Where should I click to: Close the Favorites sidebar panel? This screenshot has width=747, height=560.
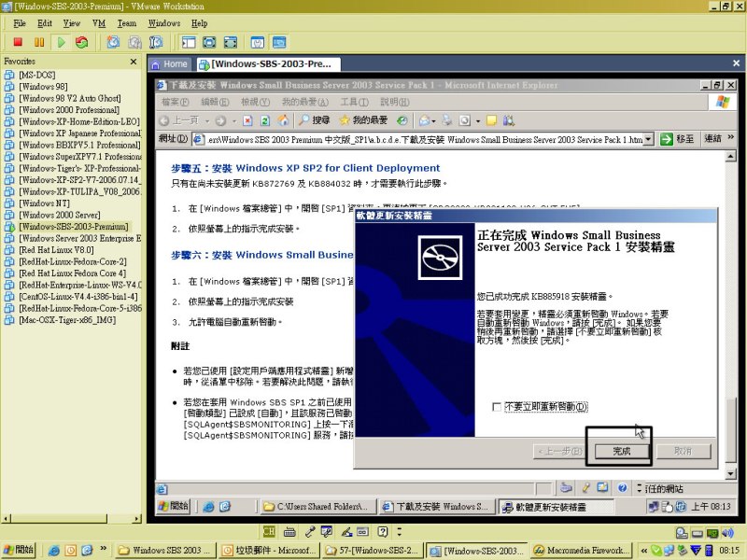pyautogui.click(x=134, y=62)
